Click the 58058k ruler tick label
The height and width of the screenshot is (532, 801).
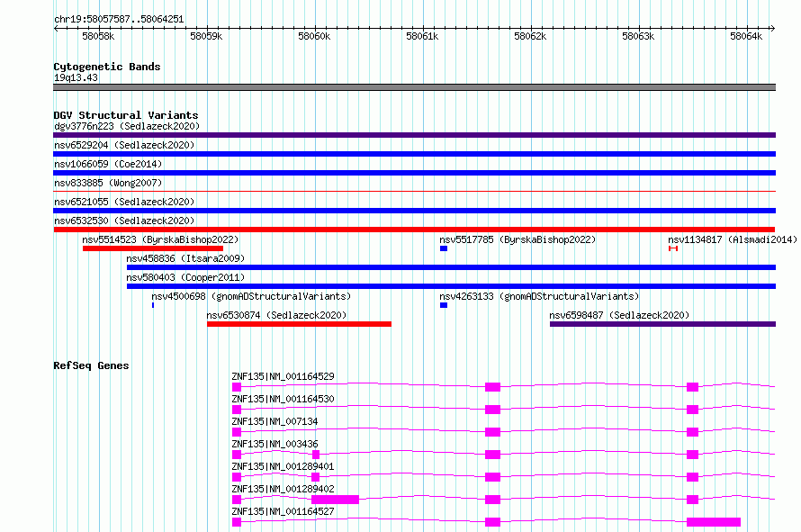98,36
